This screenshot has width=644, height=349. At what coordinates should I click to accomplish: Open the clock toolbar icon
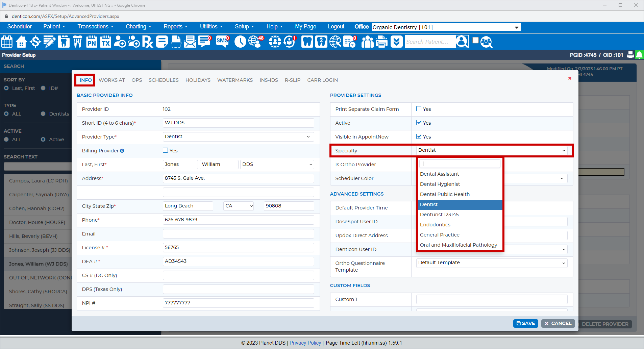(240, 42)
